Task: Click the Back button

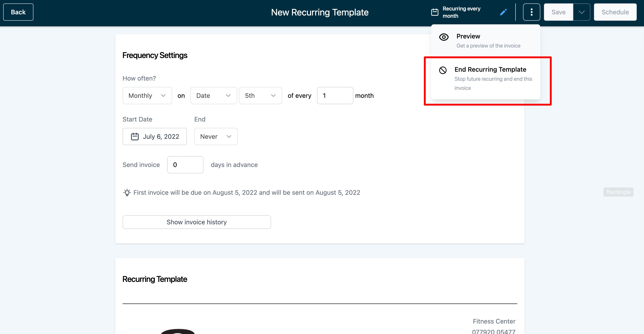Action: [x=18, y=12]
